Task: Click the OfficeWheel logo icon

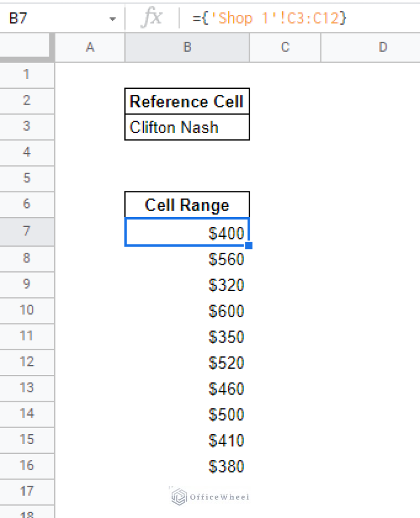Action: (x=179, y=497)
